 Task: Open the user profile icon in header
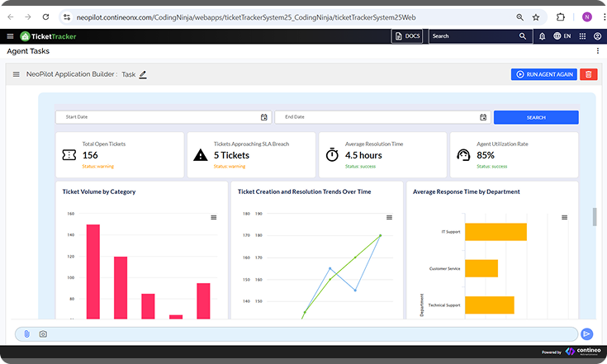(596, 36)
